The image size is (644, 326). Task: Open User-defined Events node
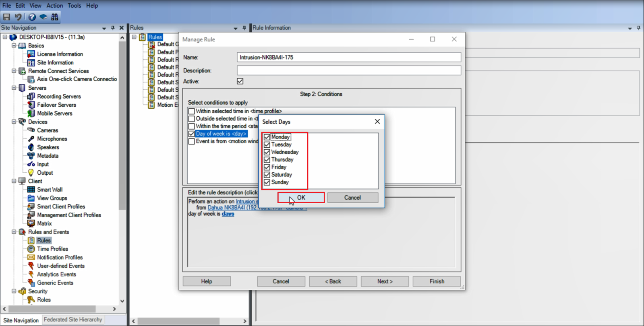pos(61,265)
